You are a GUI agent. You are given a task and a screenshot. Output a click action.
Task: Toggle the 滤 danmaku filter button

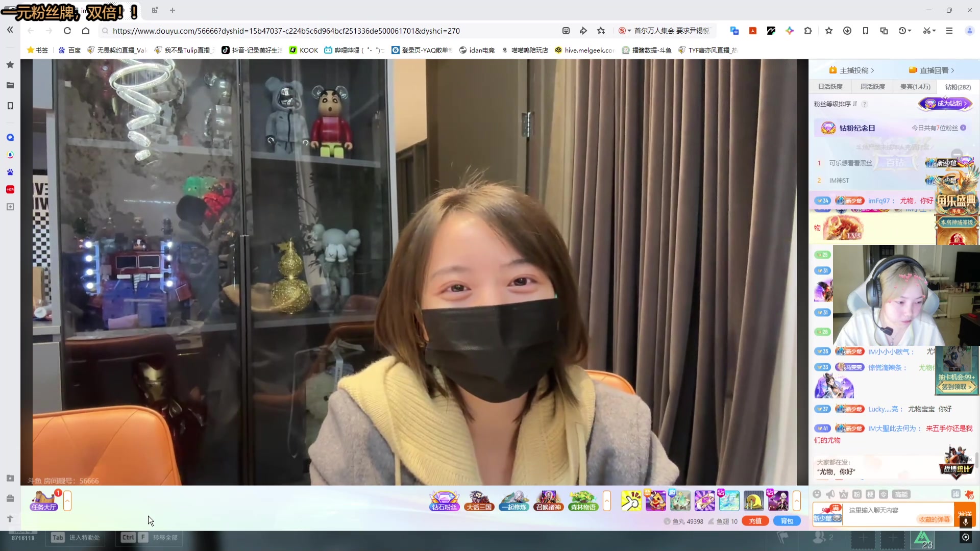pos(955,494)
